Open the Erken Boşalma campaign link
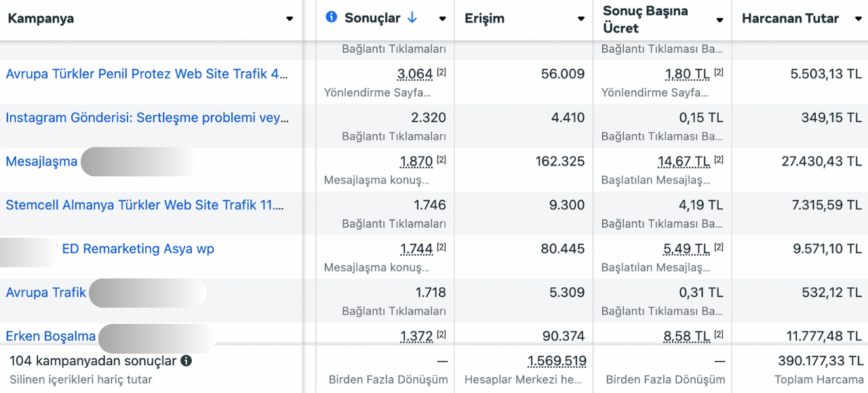 click(x=51, y=336)
